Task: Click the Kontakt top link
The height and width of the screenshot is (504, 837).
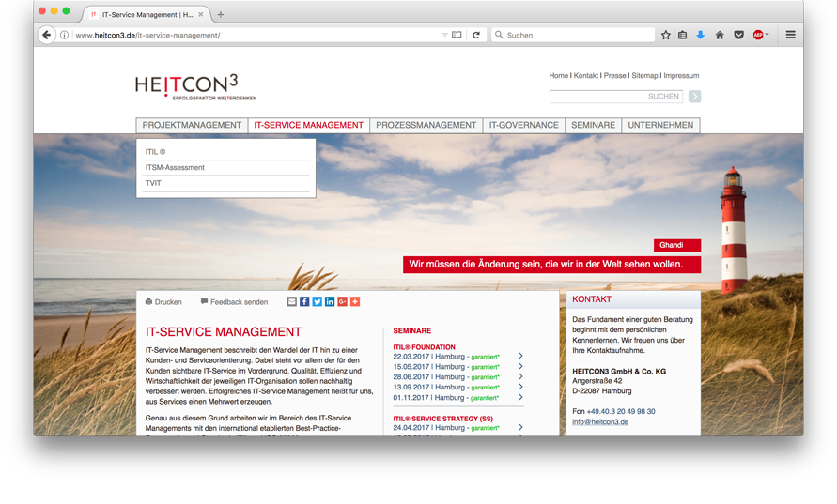Action: (x=585, y=76)
